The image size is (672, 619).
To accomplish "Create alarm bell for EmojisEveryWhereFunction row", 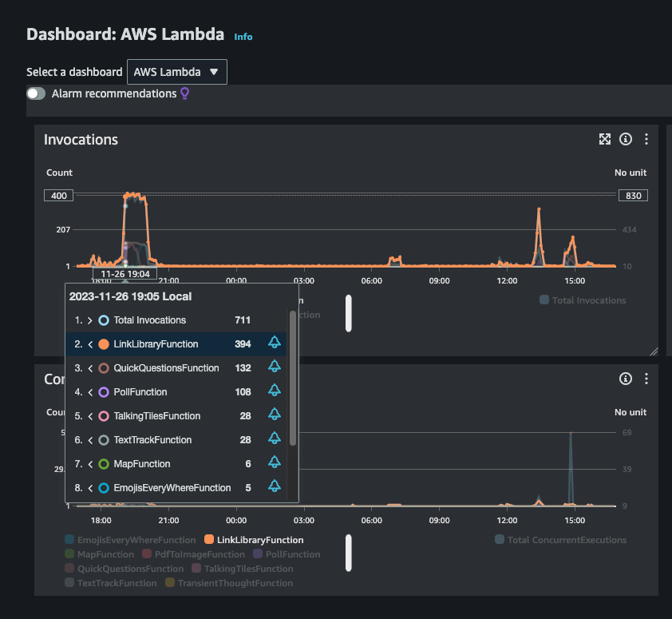I will [275, 486].
